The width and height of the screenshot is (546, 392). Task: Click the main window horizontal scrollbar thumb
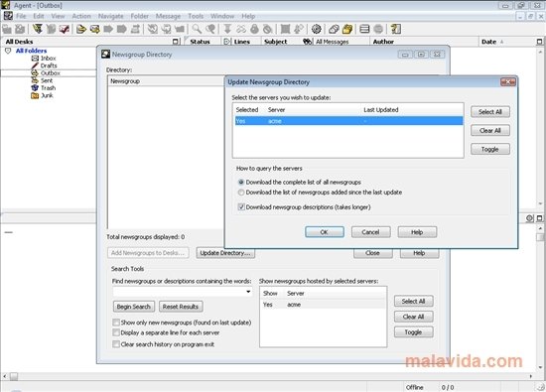pos(14,376)
